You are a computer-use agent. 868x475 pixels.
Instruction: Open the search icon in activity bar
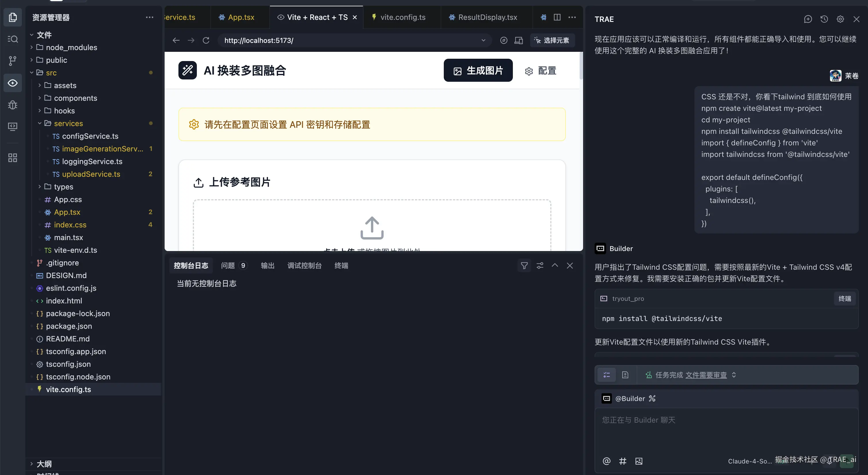12,39
